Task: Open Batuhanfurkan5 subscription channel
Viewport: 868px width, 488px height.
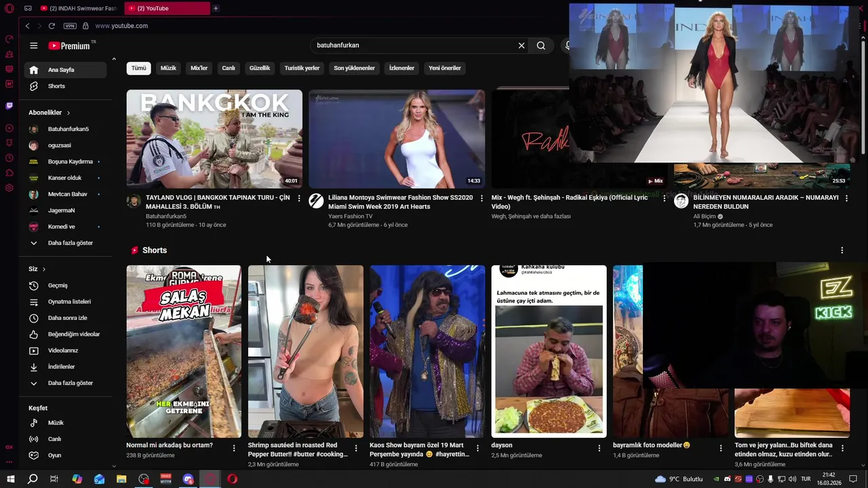Action: point(65,129)
